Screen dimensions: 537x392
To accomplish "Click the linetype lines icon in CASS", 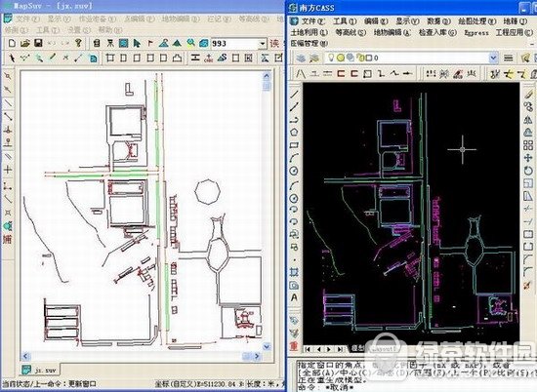I will tap(509, 58).
